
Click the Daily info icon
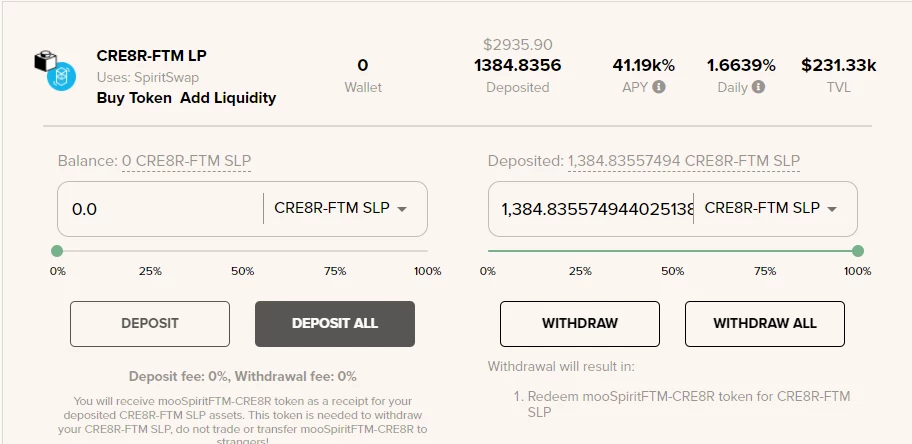coord(758,87)
